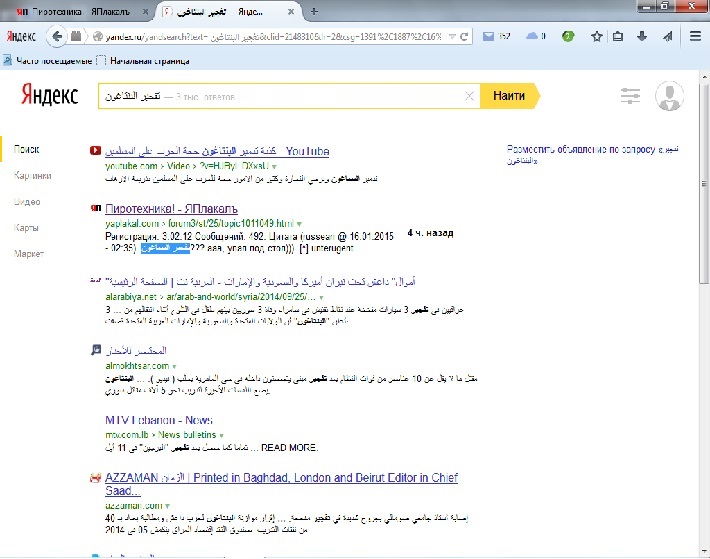Click the scrollbar down arrow
The width and height of the screenshot is (710, 559).
704,552
